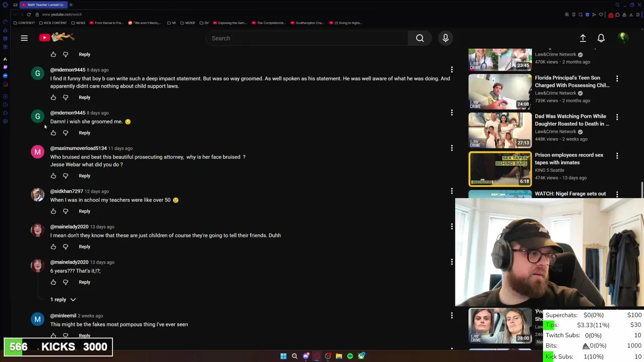Viewport: 644px width, 362px height.
Task: Like the @maximumoverload5134 comment
Action: tap(53, 176)
